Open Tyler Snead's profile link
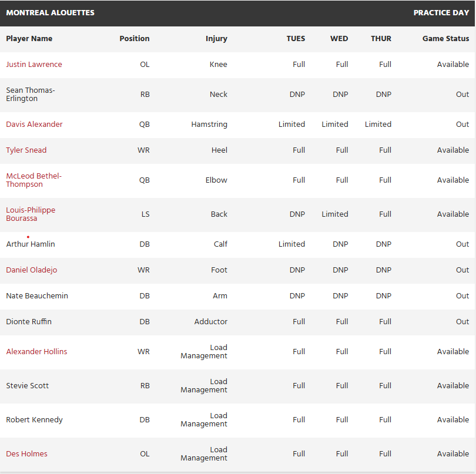This screenshot has width=476, height=474. click(x=26, y=150)
